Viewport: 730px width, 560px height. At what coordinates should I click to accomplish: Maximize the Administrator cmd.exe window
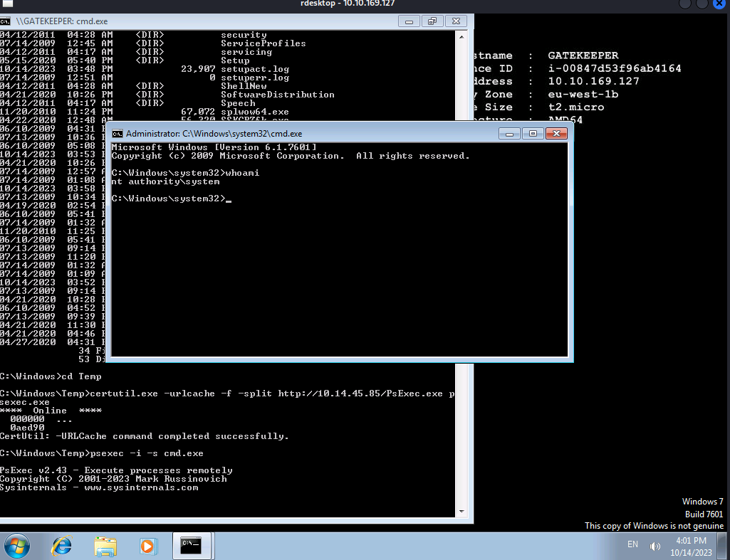533,134
